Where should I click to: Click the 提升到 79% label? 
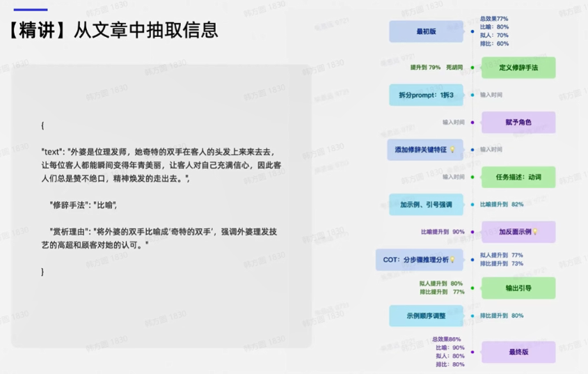[425, 68]
